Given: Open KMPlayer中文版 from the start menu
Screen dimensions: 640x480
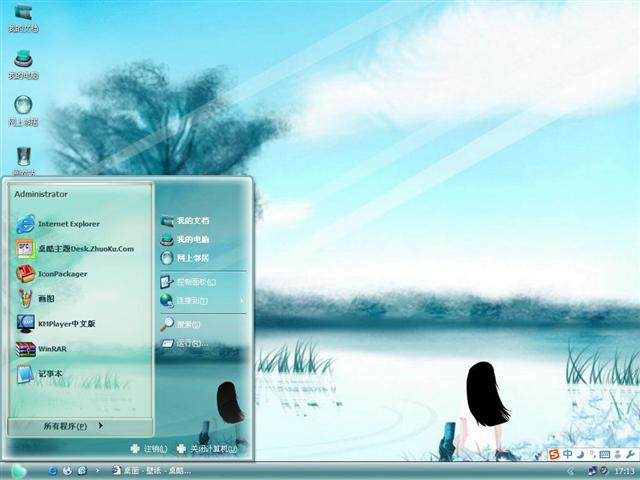Looking at the screenshot, I should 56,324.
